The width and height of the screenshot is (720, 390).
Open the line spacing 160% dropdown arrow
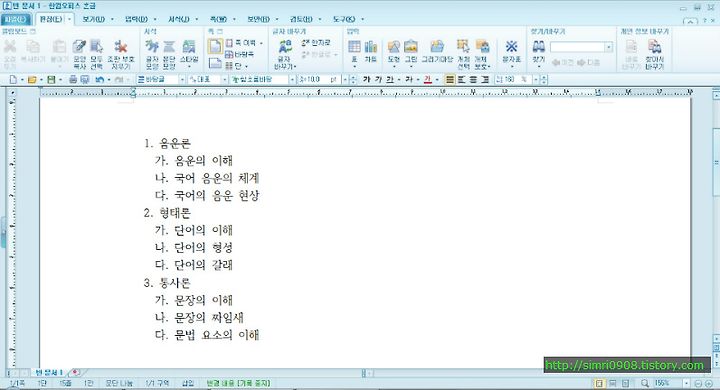pyautogui.click(x=535, y=79)
